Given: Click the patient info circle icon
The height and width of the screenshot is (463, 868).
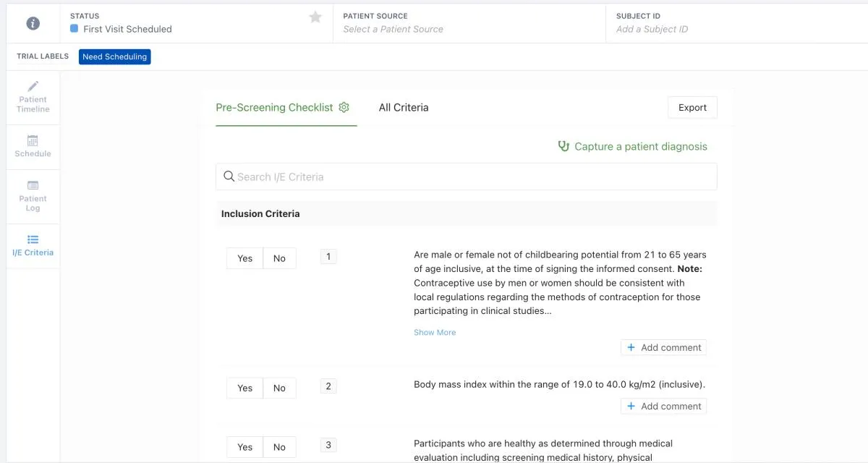Looking at the screenshot, I should coord(32,22).
